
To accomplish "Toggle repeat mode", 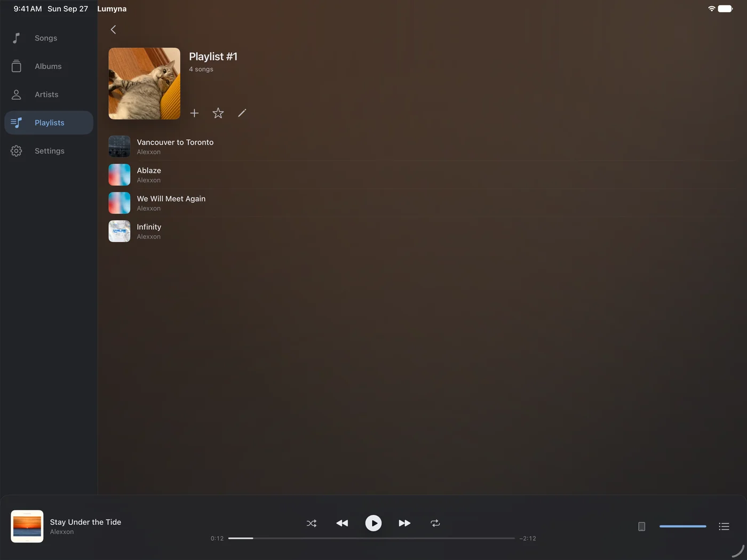I will [435, 523].
